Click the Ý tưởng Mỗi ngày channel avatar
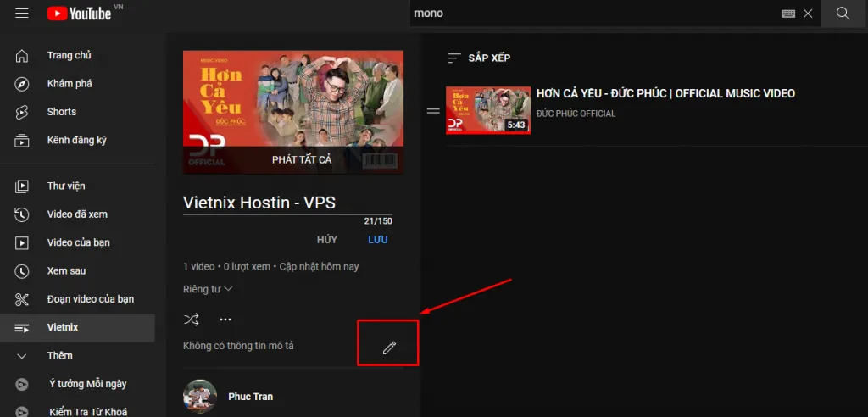Image resolution: width=868 pixels, height=417 pixels. pyautogui.click(x=21, y=384)
